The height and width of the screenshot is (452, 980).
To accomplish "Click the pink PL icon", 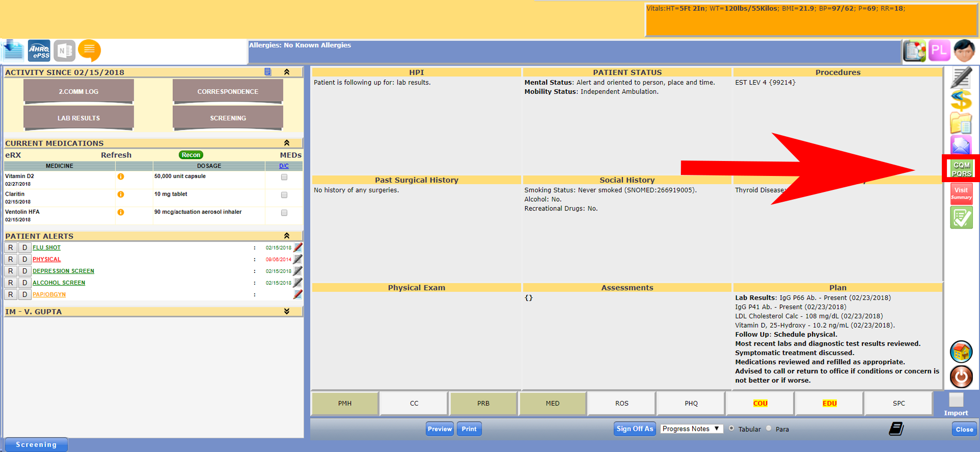I will [x=939, y=51].
